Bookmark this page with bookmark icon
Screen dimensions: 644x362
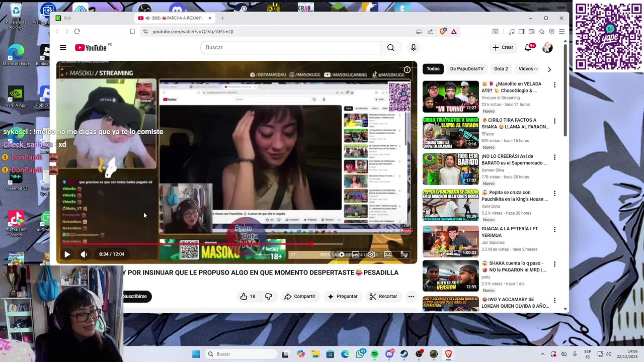[x=132, y=32]
